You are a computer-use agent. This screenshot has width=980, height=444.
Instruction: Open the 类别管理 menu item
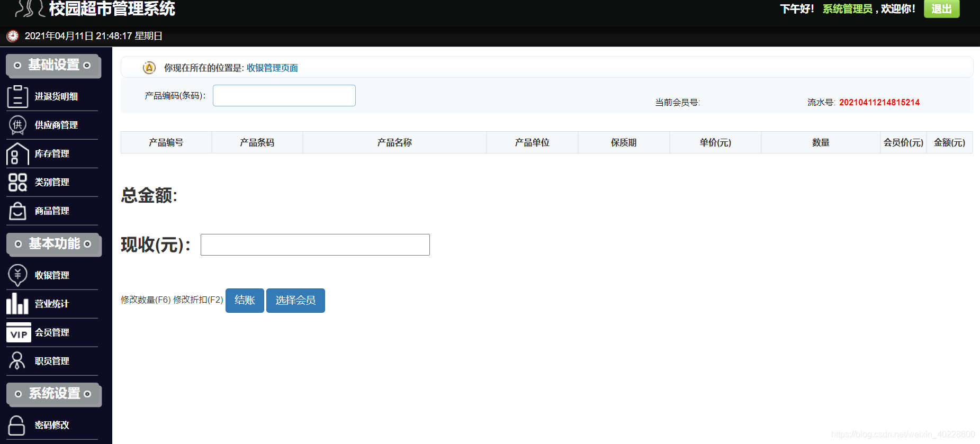(x=52, y=182)
